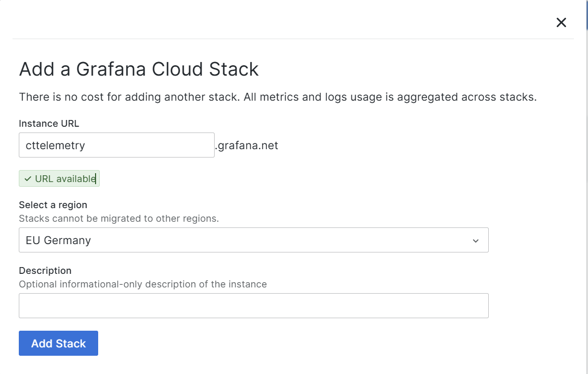Click the Add Stack button
Viewport: 588px width, 374px height.
[58, 343]
